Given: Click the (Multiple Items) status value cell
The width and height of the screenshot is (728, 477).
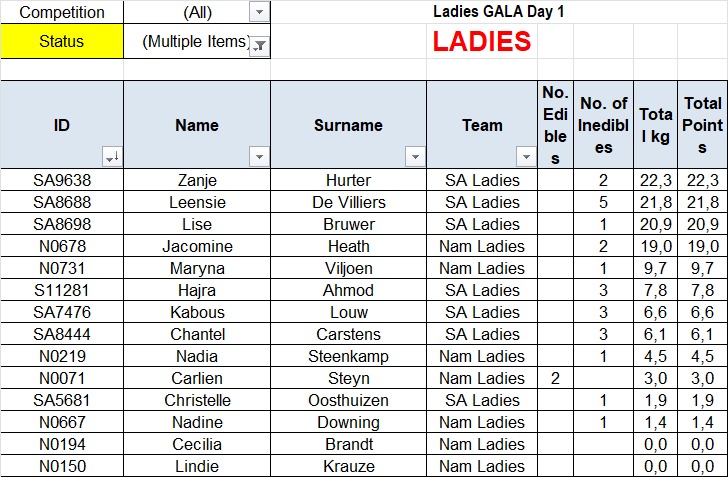Looking at the screenshot, I should click(197, 41).
